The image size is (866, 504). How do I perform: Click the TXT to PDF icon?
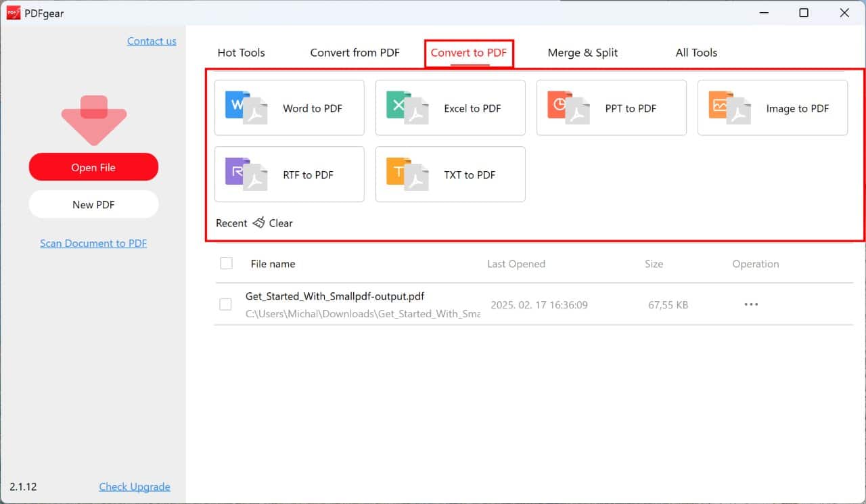(407, 174)
